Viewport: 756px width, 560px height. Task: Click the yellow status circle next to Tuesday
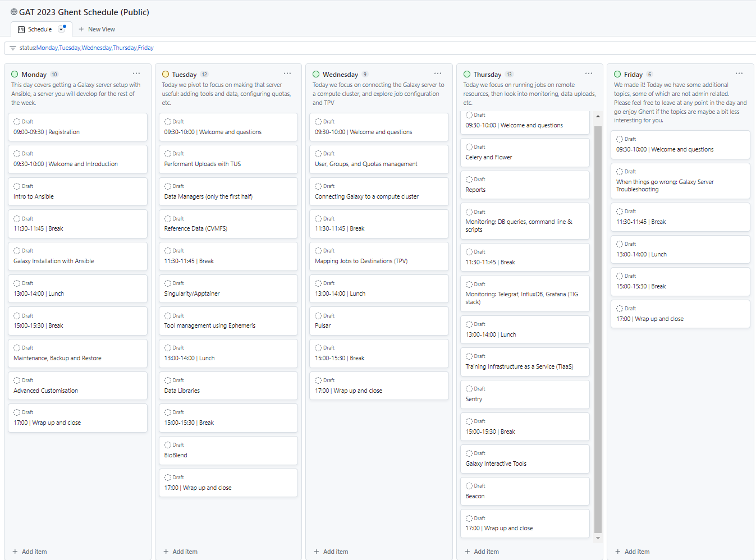[x=166, y=74]
